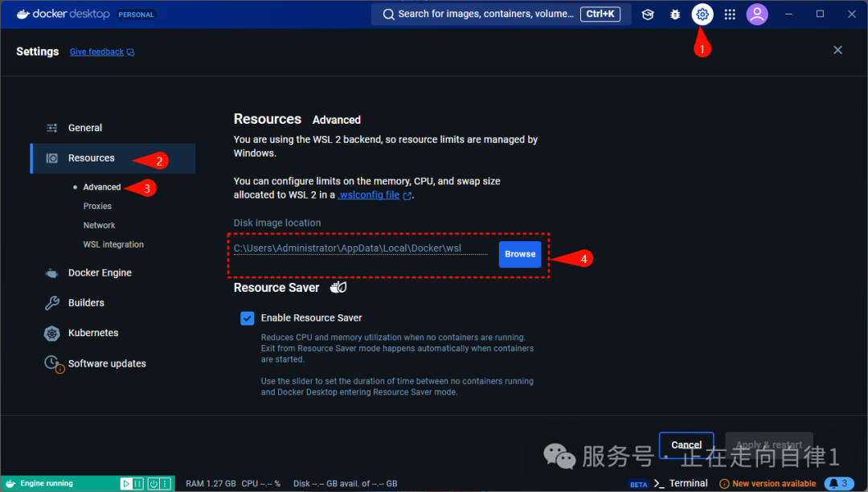
Task: Click the search images and containers box
Action: 501,14
